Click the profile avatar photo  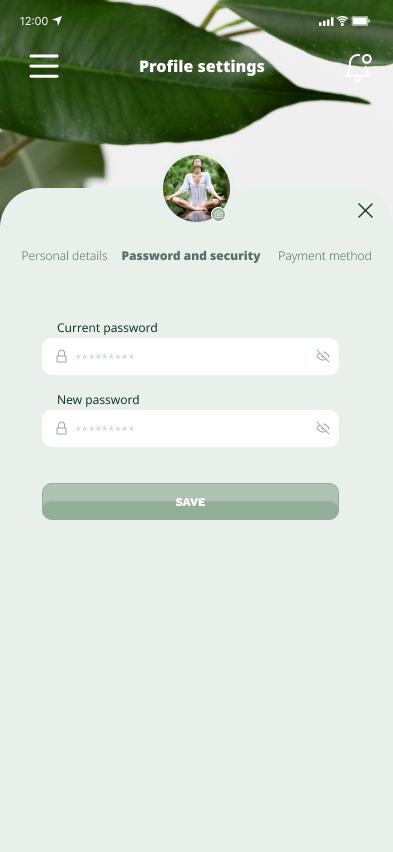click(x=196, y=188)
